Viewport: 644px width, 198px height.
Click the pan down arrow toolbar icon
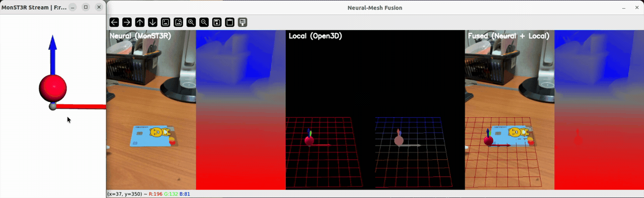[x=153, y=22]
